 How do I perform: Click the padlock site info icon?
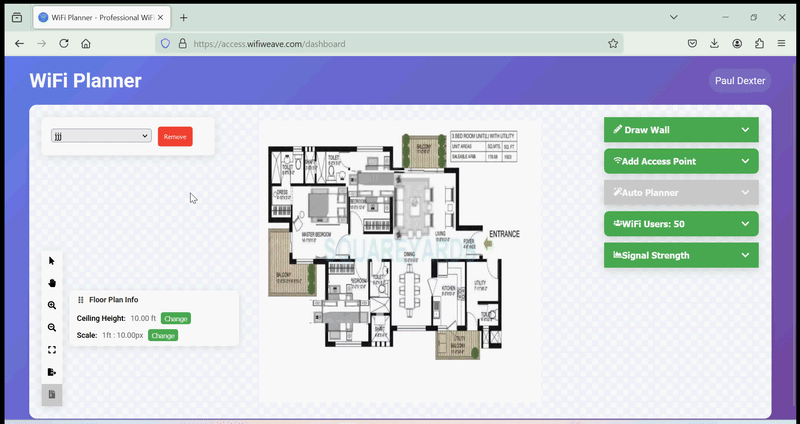182,44
